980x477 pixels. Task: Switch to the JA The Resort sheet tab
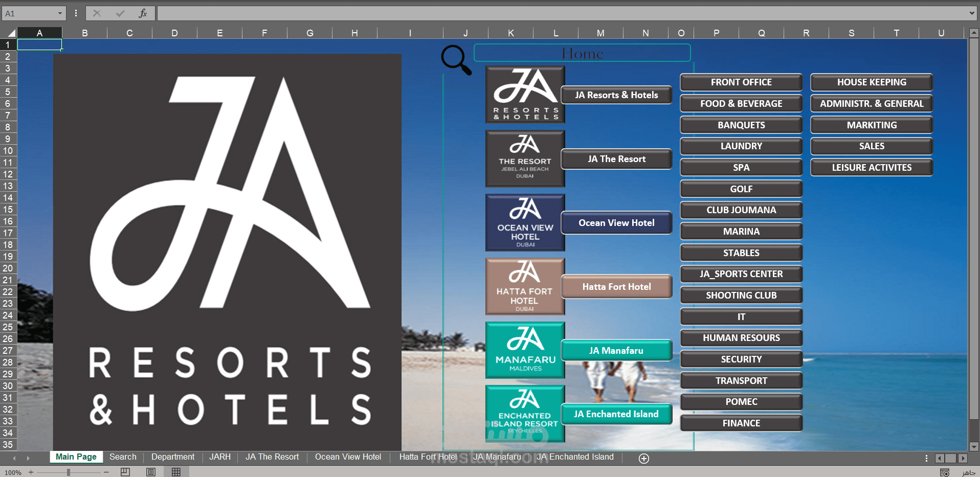[x=272, y=457]
